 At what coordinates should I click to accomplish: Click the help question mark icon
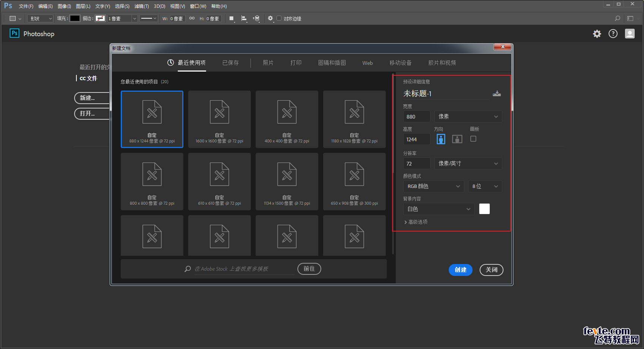point(613,34)
